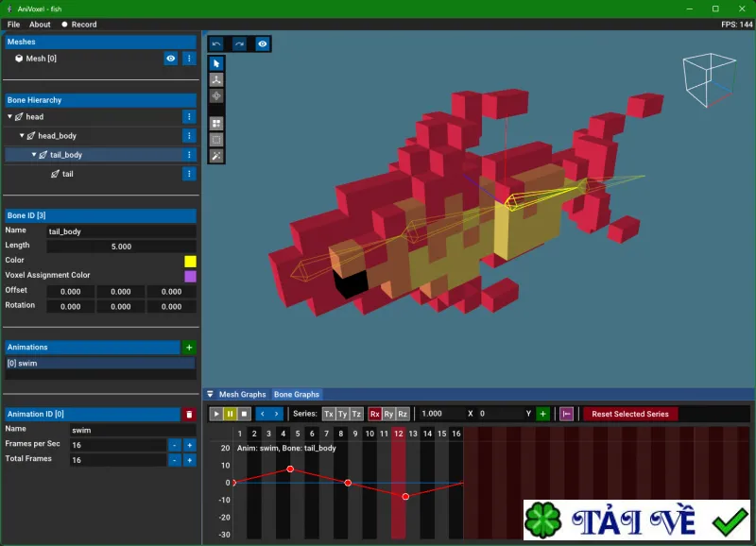Open options menu for tail_body bone
This screenshot has width=756, height=546.
click(189, 155)
